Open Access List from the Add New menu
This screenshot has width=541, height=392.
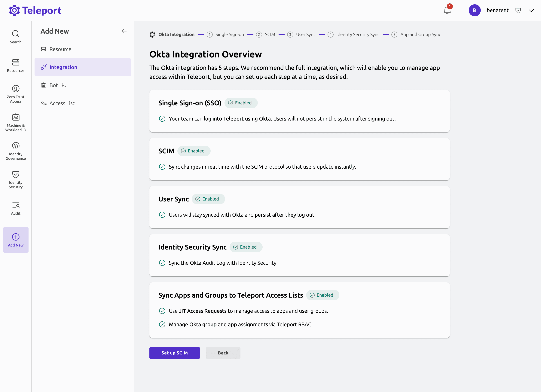tap(62, 103)
